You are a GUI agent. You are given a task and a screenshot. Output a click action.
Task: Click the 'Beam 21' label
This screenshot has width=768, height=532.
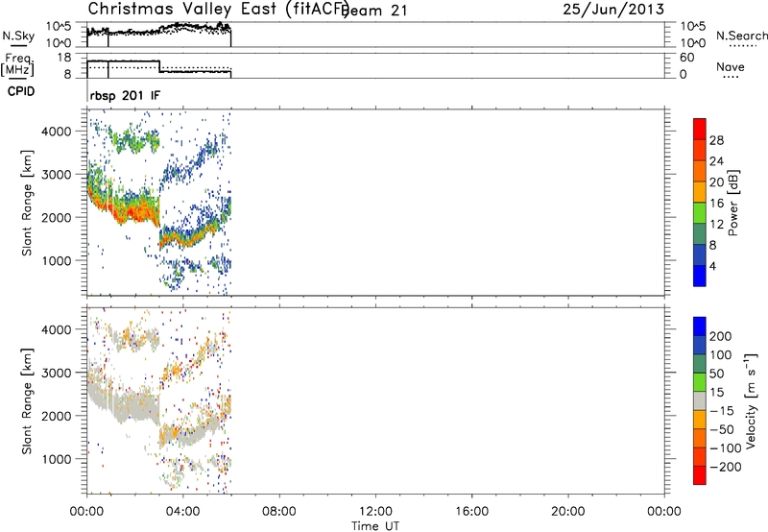pyautogui.click(x=375, y=11)
